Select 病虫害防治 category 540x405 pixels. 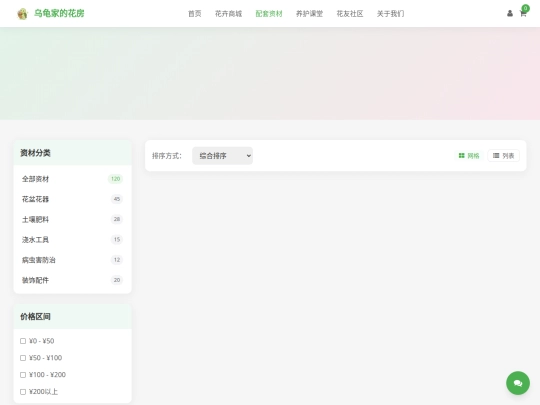[x=72, y=260]
